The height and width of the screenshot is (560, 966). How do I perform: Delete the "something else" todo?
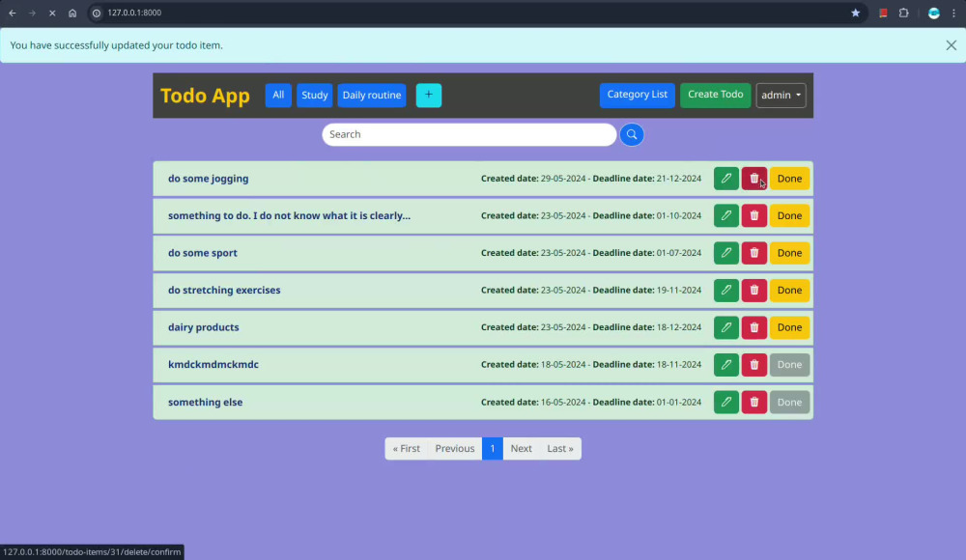[x=754, y=403]
